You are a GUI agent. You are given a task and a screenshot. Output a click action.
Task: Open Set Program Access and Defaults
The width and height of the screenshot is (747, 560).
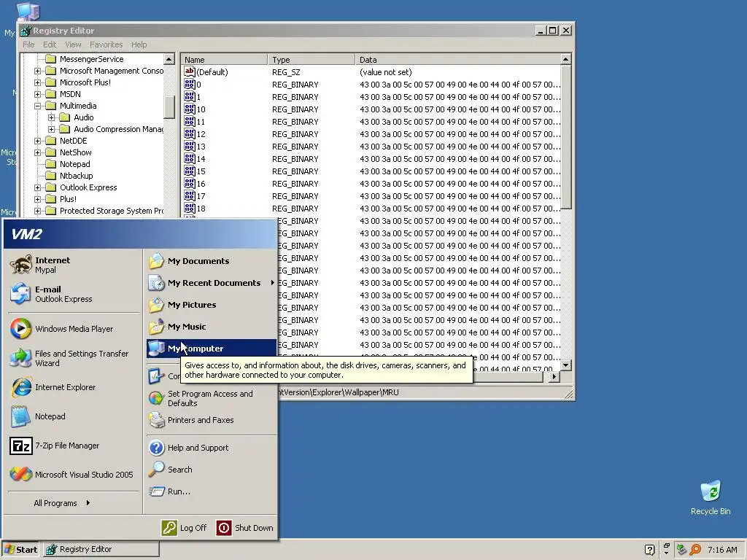point(212,398)
